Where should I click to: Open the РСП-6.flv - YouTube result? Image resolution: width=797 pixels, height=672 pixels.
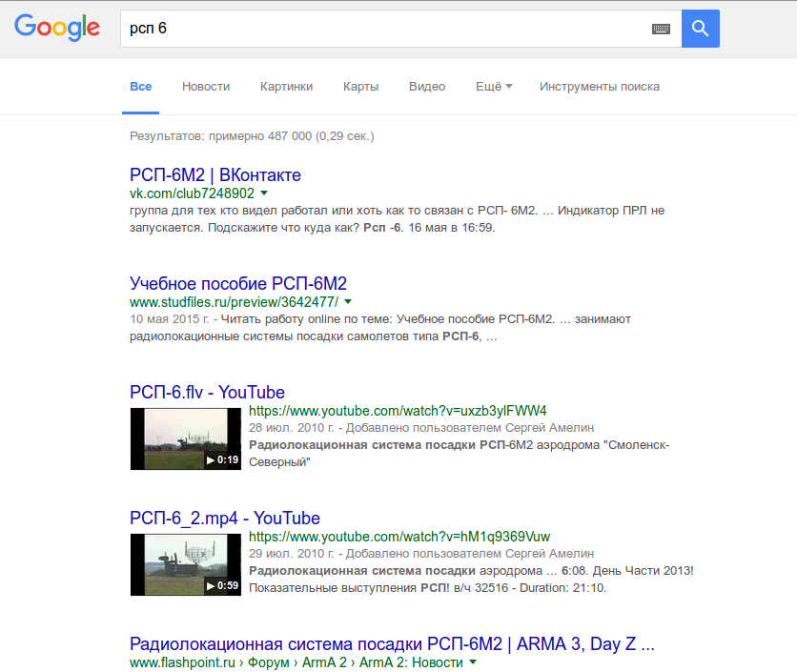[x=207, y=392]
